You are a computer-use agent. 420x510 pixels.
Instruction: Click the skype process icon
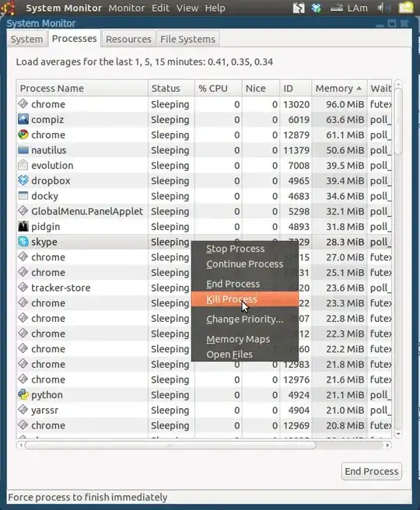(x=23, y=242)
